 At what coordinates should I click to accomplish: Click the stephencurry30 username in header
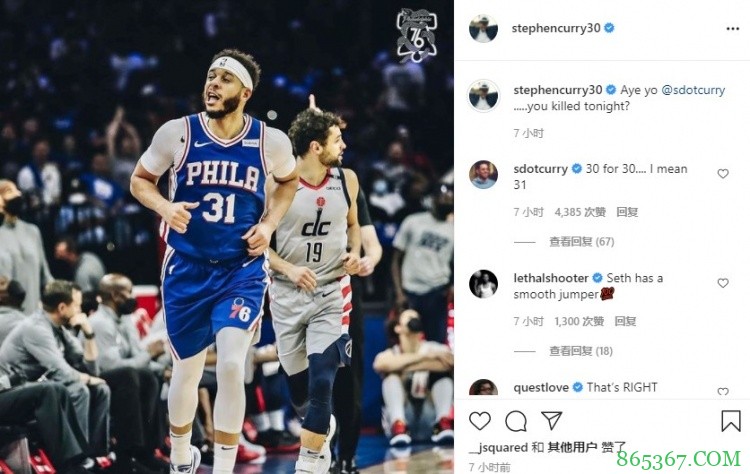point(556,28)
